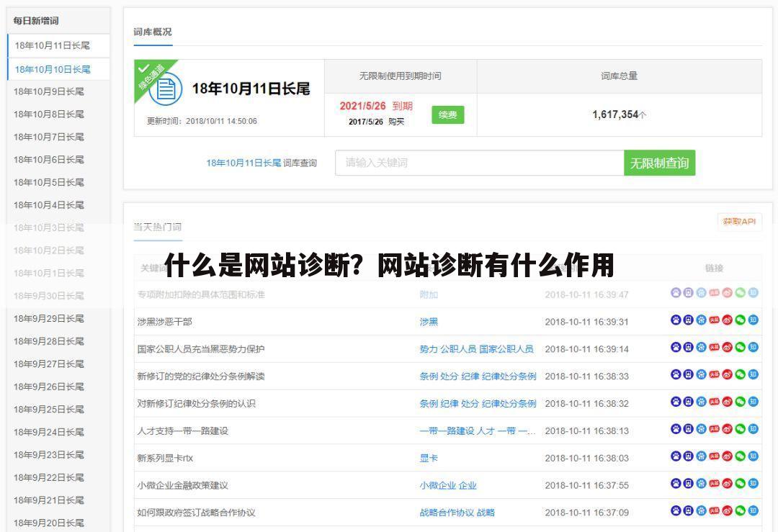Click the round document icon beside 18年10月11日长尾 title
Screen dimensions: 778x532
166,89
